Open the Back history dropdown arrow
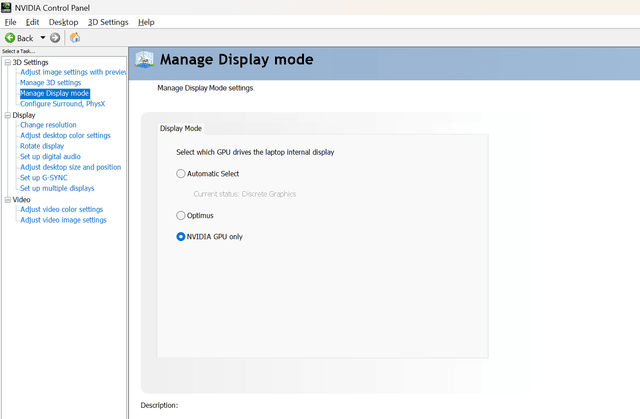This screenshot has width=640, height=419. [x=42, y=38]
